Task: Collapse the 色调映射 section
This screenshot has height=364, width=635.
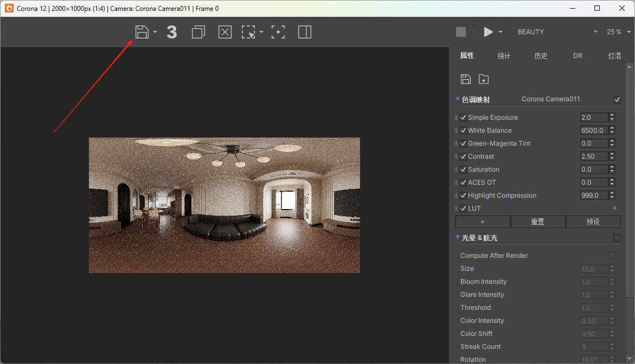Action: click(458, 99)
